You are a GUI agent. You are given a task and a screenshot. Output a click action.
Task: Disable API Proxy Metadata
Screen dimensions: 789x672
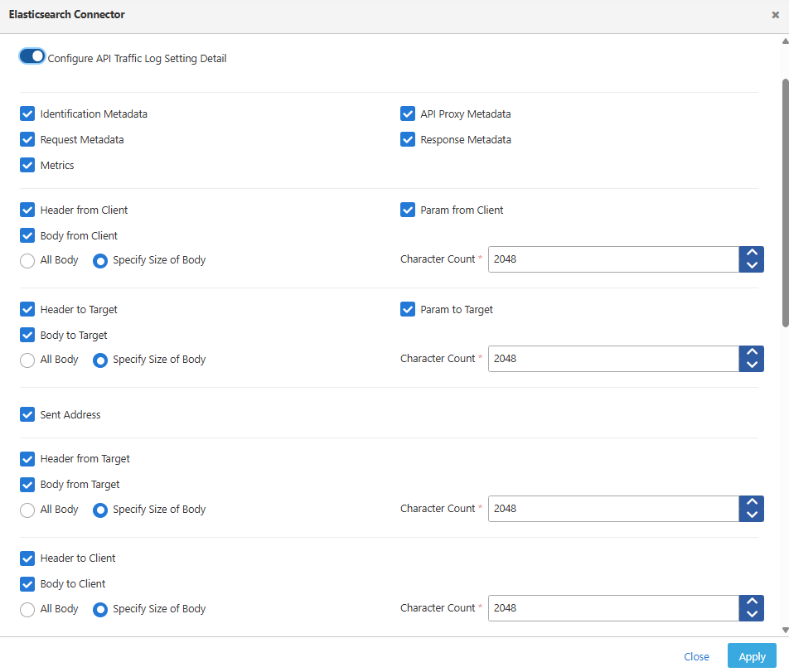[408, 114]
